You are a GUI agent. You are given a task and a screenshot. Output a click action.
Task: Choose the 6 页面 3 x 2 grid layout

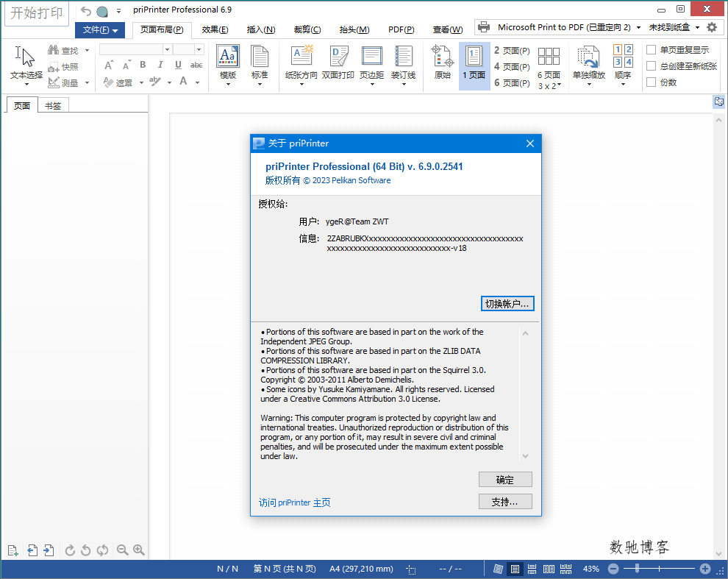[549, 68]
